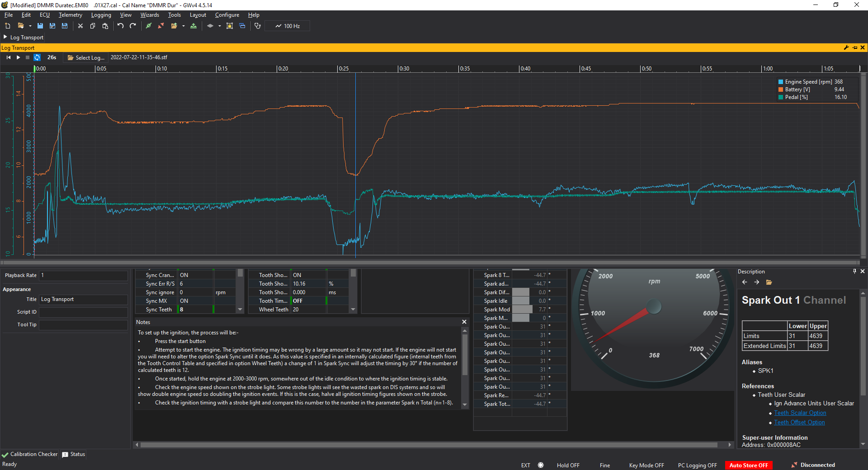Toggle Hold OFF in status bar
Image resolution: width=868 pixels, height=470 pixels.
point(568,465)
